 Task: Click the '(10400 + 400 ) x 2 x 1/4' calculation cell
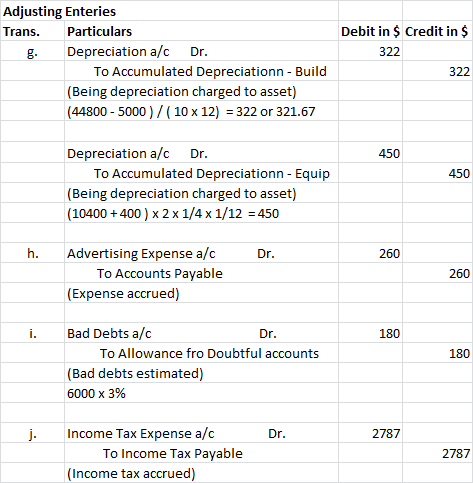pyautogui.click(x=201, y=213)
